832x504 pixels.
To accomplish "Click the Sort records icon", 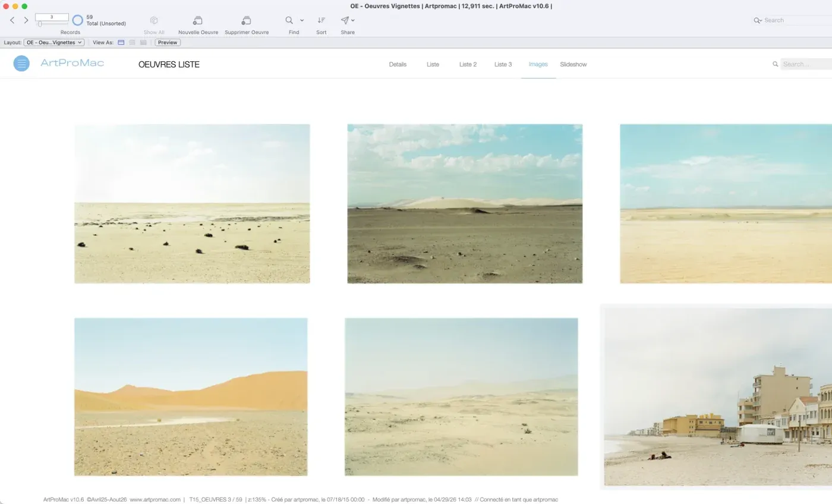I will (x=322, y=20).
